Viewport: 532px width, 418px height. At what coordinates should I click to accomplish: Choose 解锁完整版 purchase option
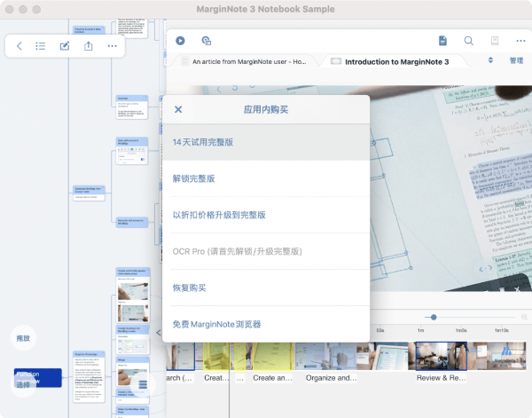tap(266, 178)
